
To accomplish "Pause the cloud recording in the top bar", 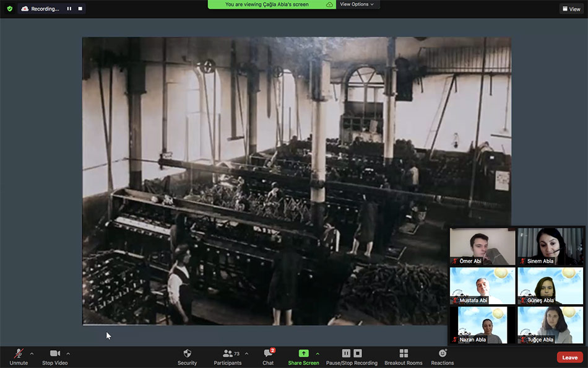I will click(69, 8).
